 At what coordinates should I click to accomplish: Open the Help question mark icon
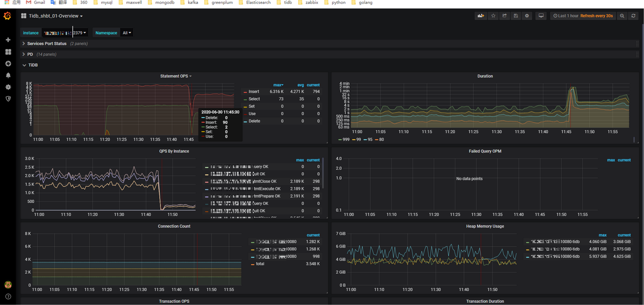point(8,296)
